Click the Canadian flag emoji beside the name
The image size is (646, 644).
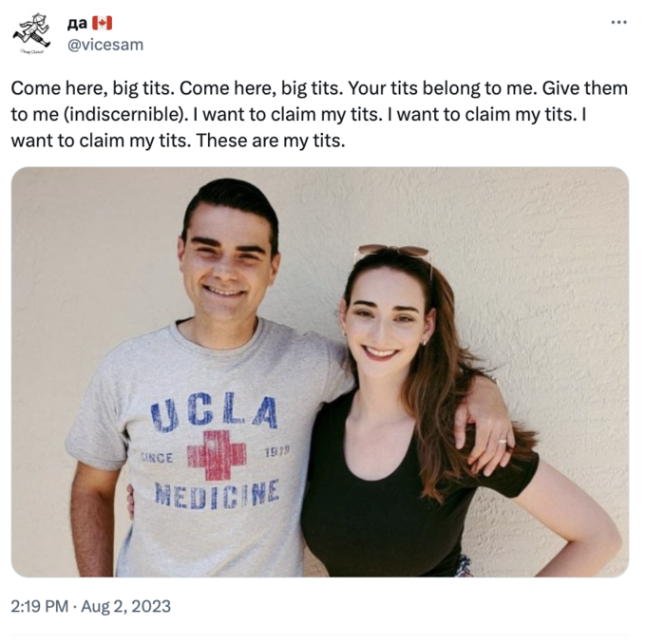103,23
